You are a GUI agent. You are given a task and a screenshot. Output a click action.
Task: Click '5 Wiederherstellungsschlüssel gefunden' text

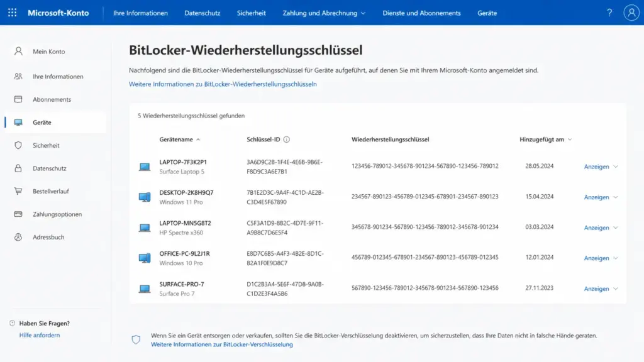191,116
